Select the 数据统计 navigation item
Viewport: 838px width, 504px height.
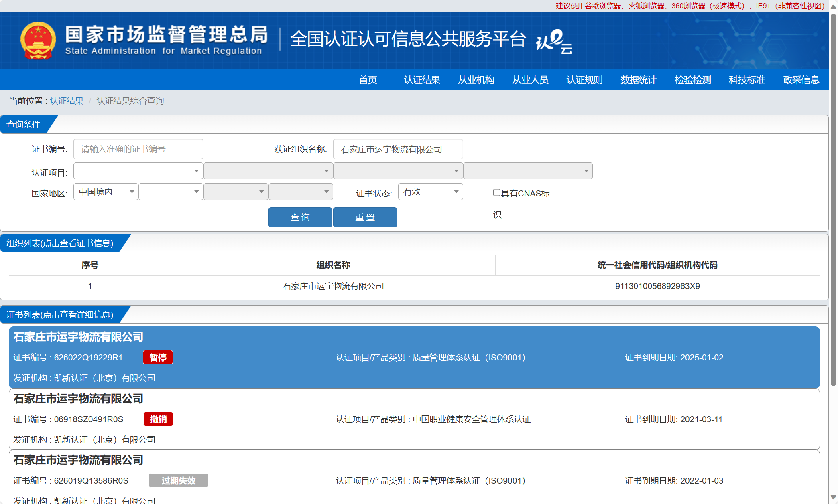[x=638, y=80]
